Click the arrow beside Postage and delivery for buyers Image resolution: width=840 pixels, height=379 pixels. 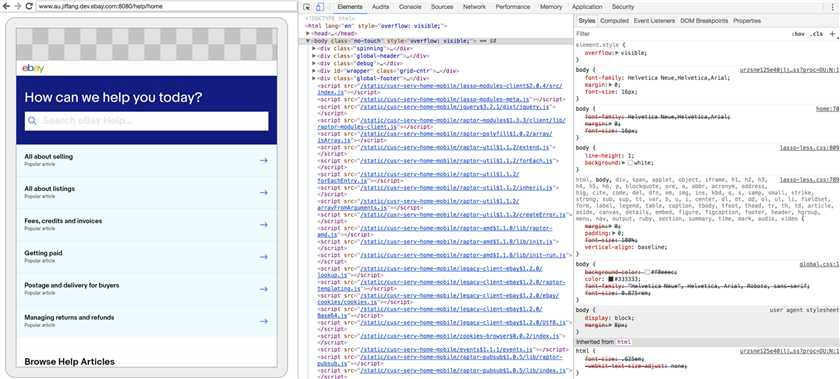(264, 289)
